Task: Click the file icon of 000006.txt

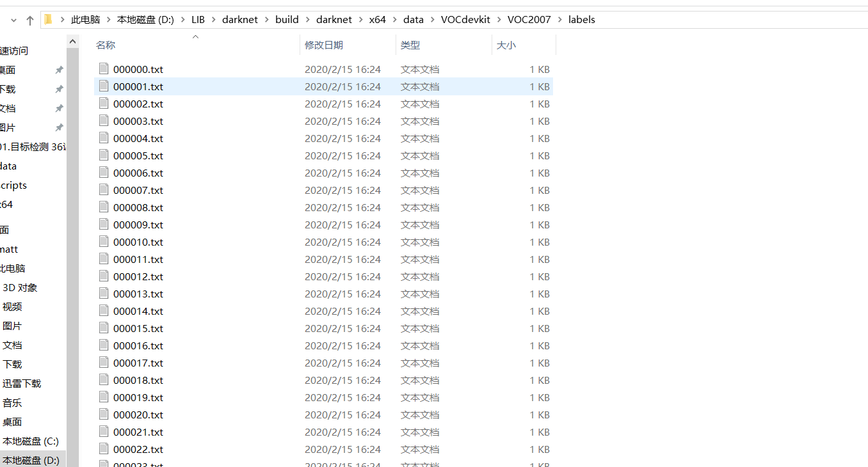Action: coord(104,172)
